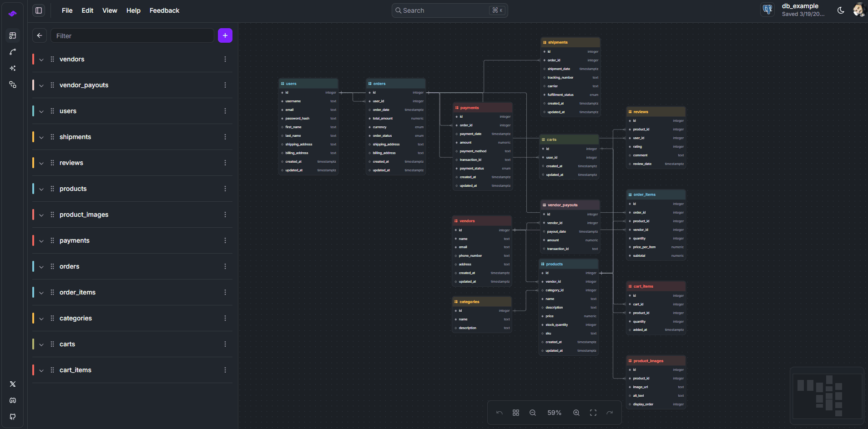Click the back arrow beside Filter
The image size is (868, 429).
coord(40,35)
